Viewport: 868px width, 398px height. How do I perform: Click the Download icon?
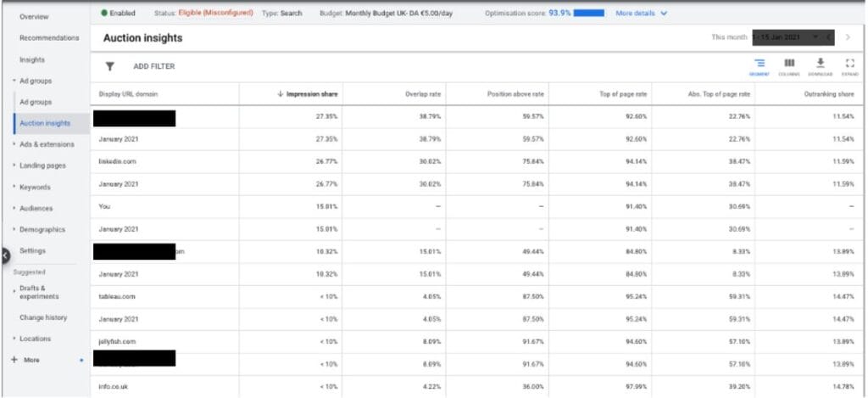click(821, 66)
